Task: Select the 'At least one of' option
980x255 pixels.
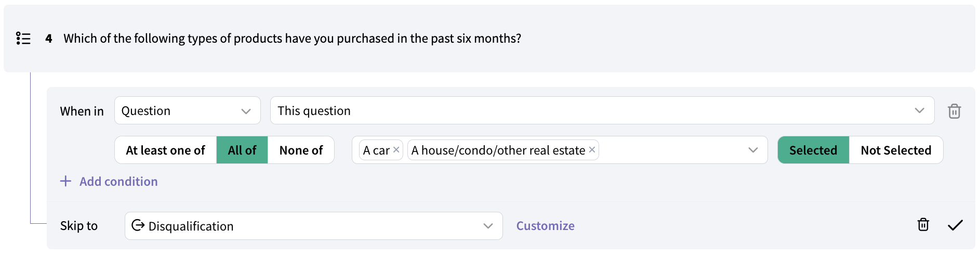Action: point(165,150)
